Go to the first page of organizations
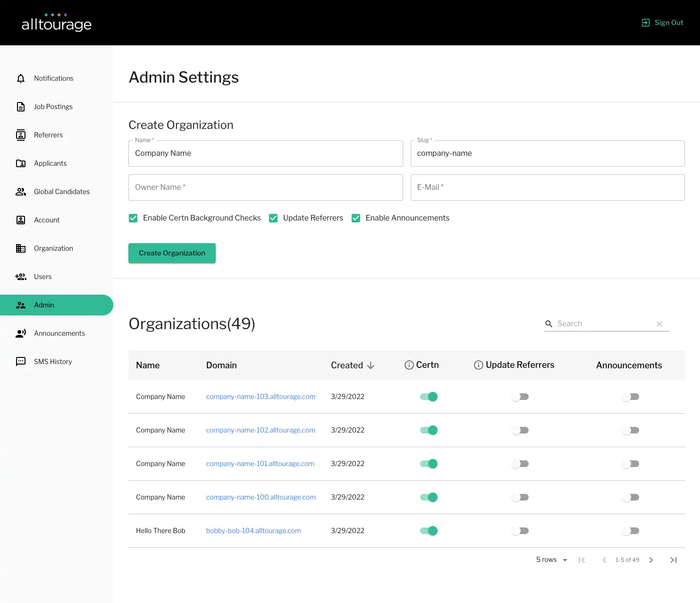Viewport: 700px width, 603px height. (582, 560)
